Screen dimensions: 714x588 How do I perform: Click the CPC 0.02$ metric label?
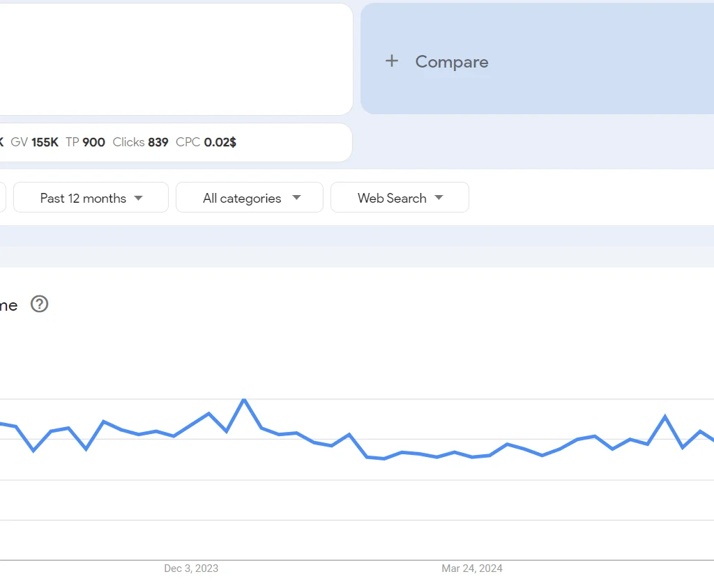point(205,142)
